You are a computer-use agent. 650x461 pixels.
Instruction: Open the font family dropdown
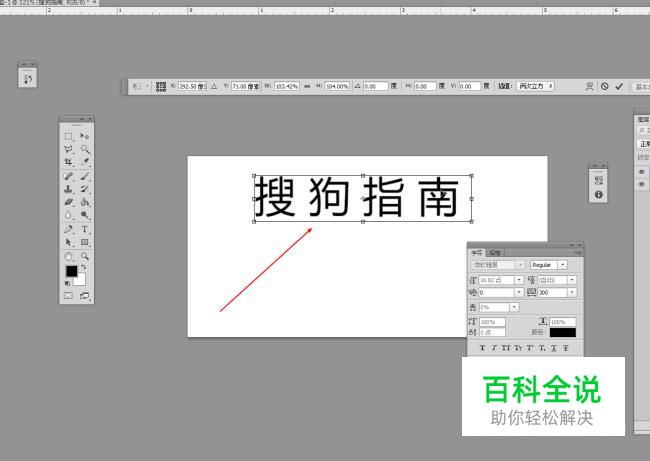pos(520,264)
